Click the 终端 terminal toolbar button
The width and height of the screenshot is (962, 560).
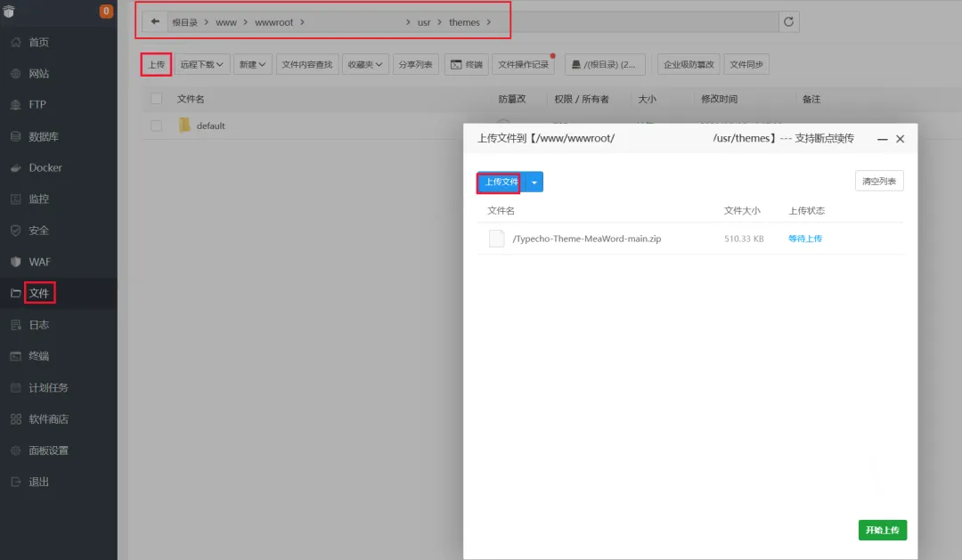point(466,64)
